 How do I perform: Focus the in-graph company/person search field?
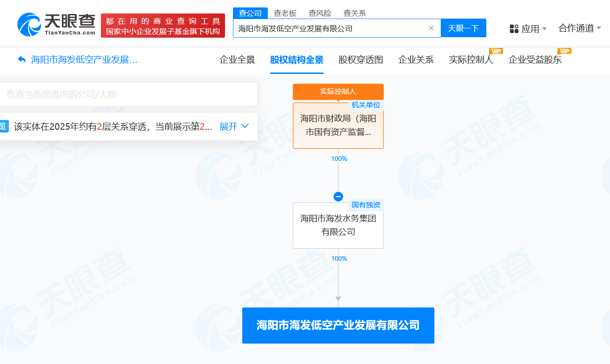point(128,94)
